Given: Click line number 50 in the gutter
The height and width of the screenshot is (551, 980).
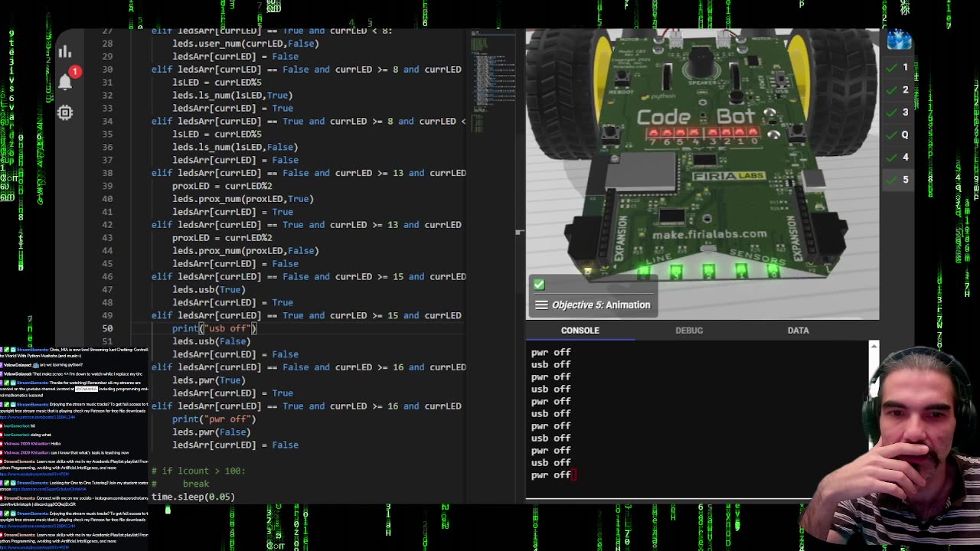Looking at the screenshot, I should (107, 328).
